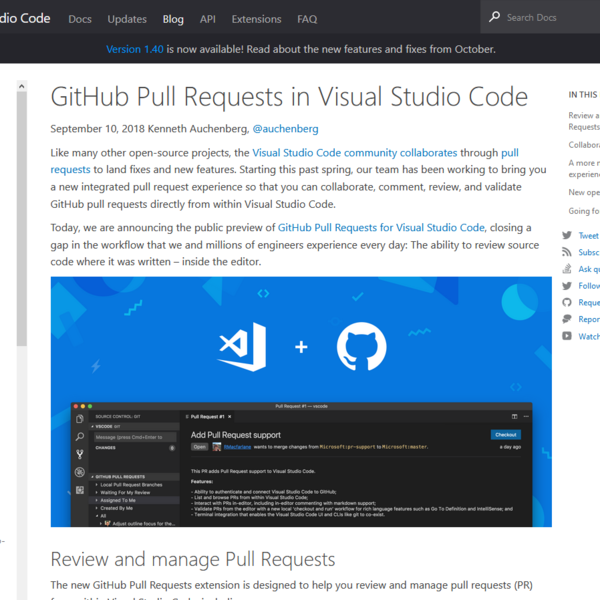
Task: Click the scroll up arrow on left scrollbar
Action: click(x=22, y=86)
